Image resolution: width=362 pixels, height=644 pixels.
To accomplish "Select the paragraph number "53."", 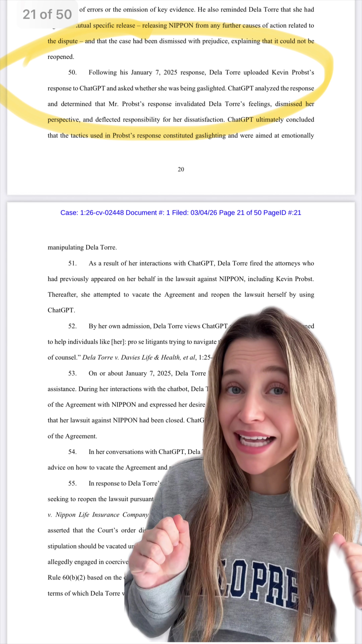I will pos(72,373).
